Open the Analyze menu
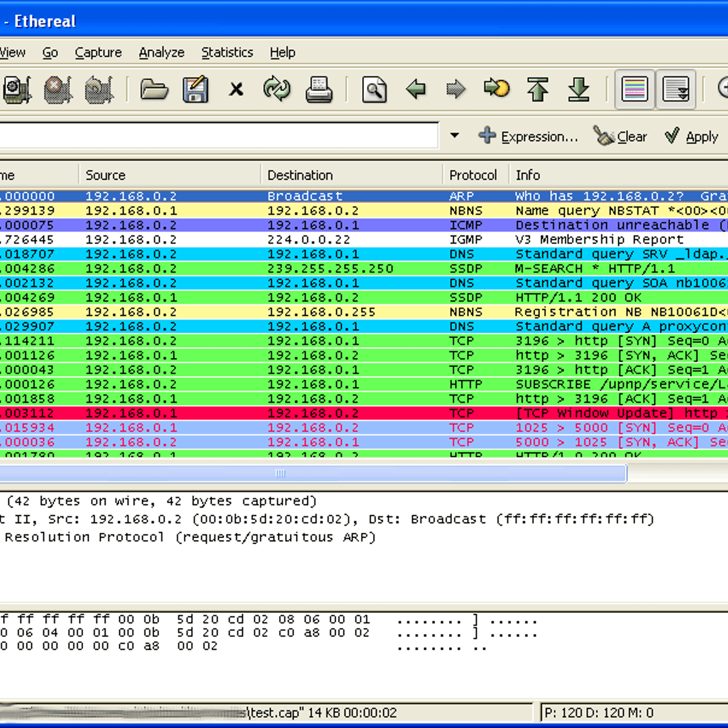Viewport: 728px width, 728px height. [161, 53]
